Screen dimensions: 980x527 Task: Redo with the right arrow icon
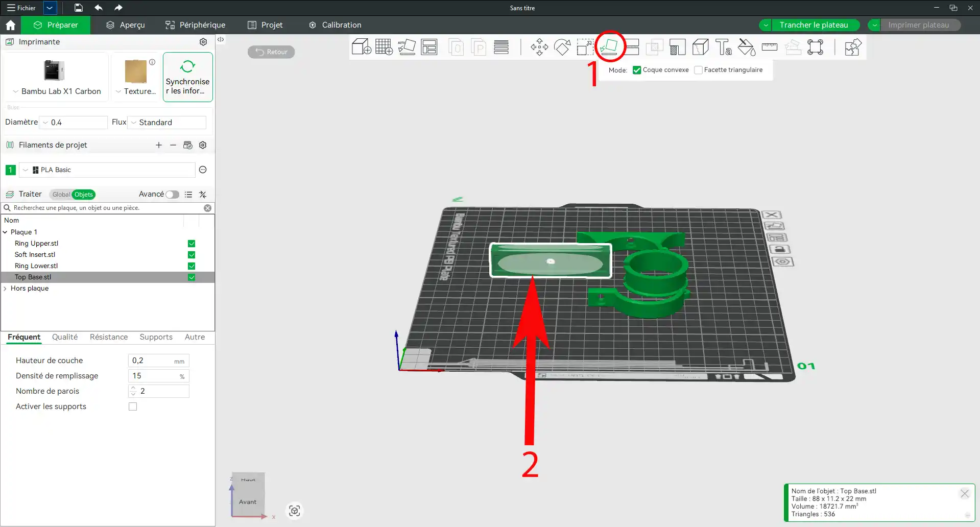[x=118, y=8]
